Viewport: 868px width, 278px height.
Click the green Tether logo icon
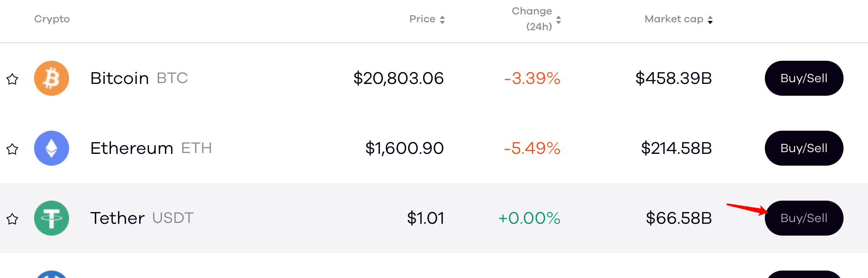[52, 218]
